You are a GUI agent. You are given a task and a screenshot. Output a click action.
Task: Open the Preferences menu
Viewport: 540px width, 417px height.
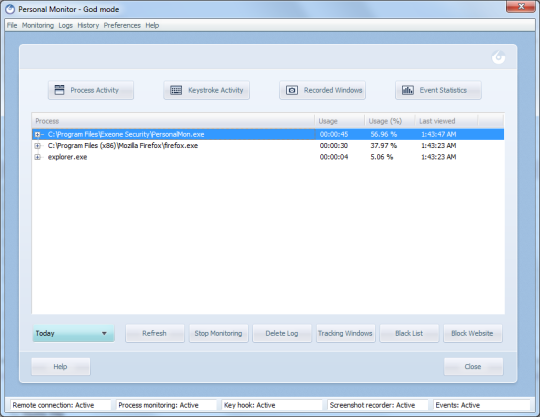(x=122, y=25)
